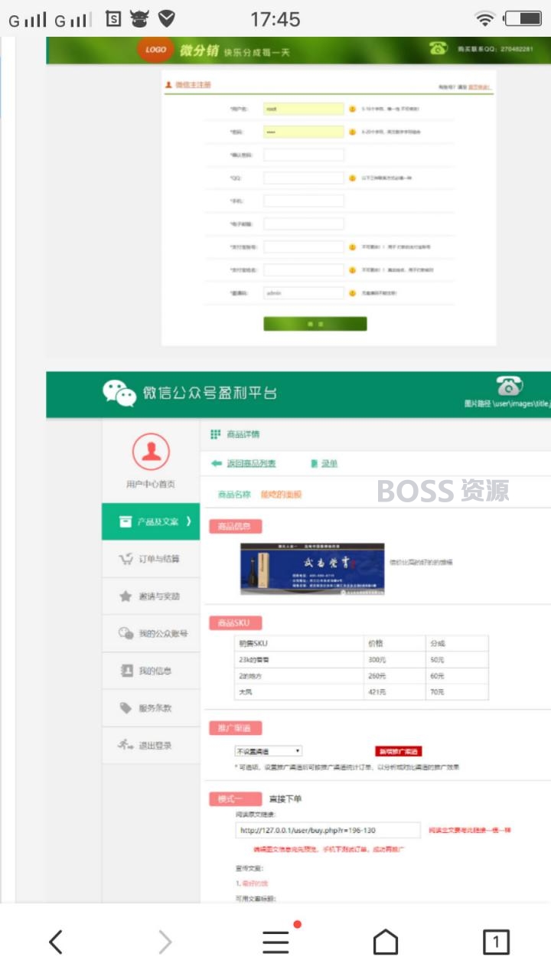The height and width of the screenshot is (980, 551).
Task: Click the 商品详情 grid icon
Action: (215, 434)
